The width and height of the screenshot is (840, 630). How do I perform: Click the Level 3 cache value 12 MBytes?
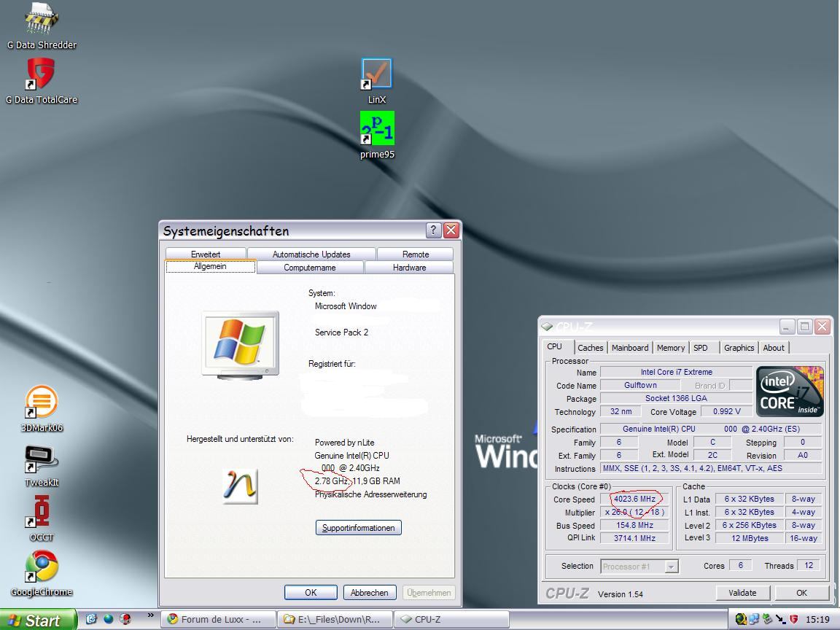tap(750, 538)
